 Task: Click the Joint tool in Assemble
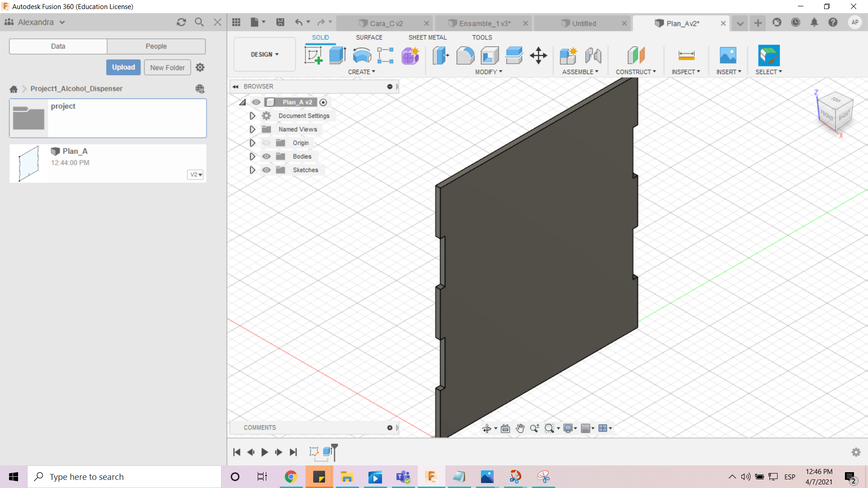point(593,56)
